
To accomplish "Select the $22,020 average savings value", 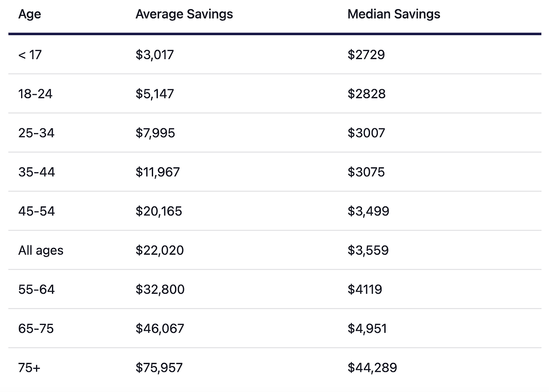I will (x=160, y=250).
